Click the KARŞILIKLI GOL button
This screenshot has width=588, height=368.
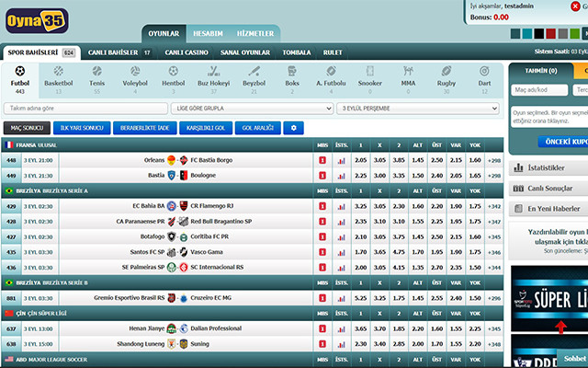coord(206,128)
